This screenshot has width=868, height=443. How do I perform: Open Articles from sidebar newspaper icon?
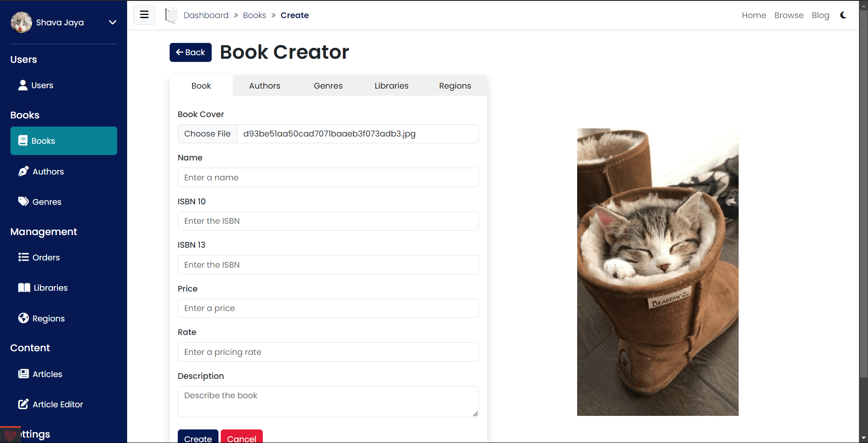click(x=23, y=374)
